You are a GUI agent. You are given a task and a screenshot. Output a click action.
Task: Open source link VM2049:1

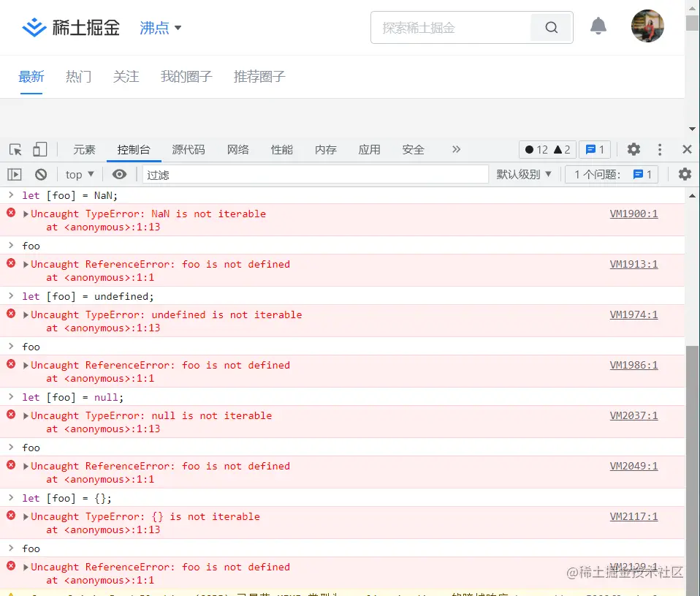click(x=634, y=467)
